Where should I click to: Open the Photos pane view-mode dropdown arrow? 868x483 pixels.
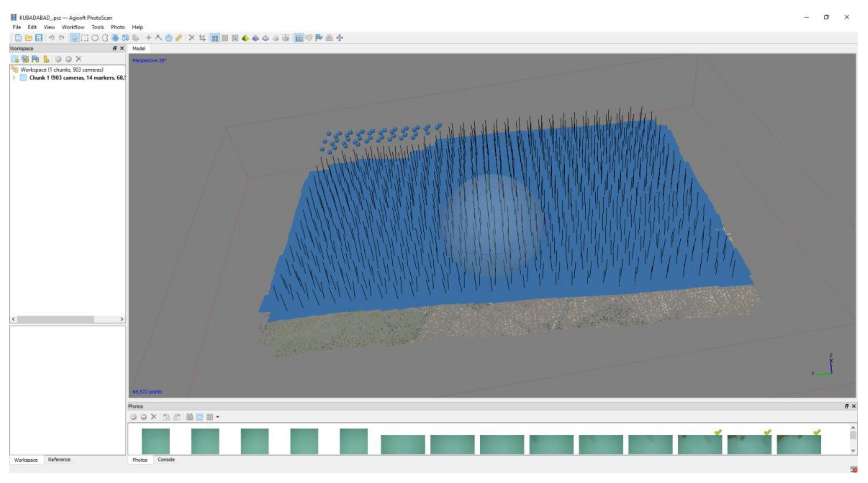(x=218, y=417)
